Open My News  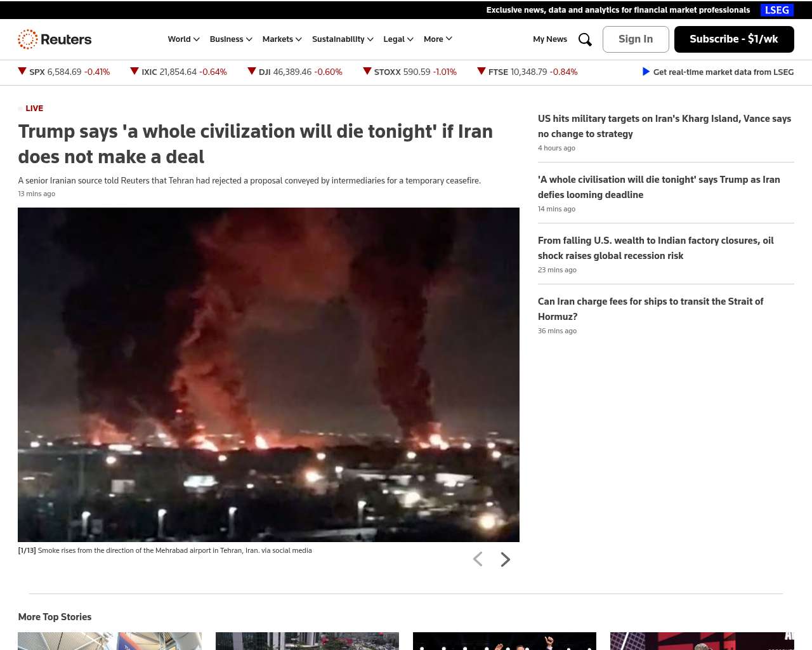550,39
